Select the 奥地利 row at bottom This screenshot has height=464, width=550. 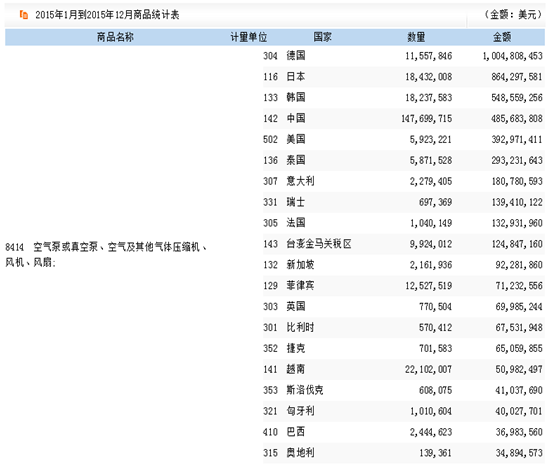click(403, 453)
